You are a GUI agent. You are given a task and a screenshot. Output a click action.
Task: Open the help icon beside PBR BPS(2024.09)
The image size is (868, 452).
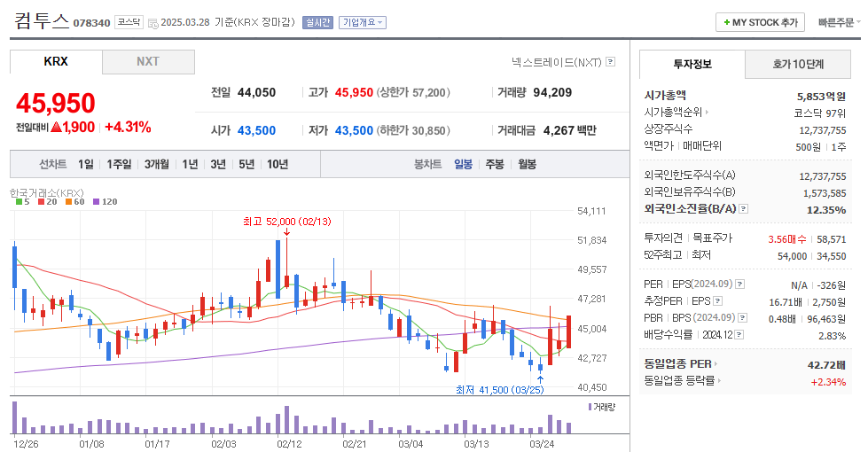[x=743, y=317]
